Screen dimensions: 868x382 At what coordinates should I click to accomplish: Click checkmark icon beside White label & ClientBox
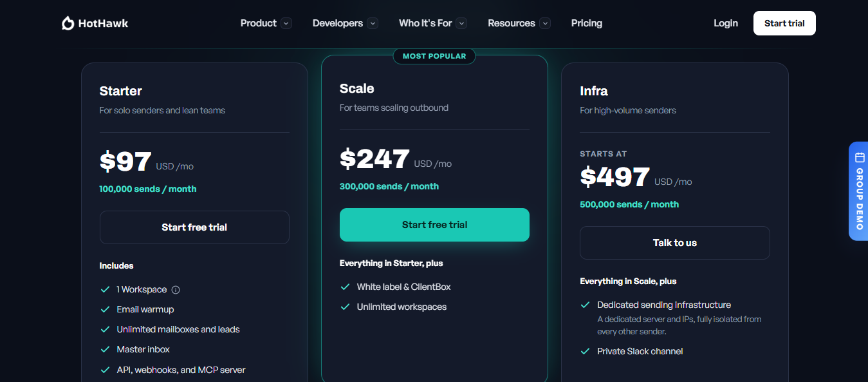pos(345,287)
